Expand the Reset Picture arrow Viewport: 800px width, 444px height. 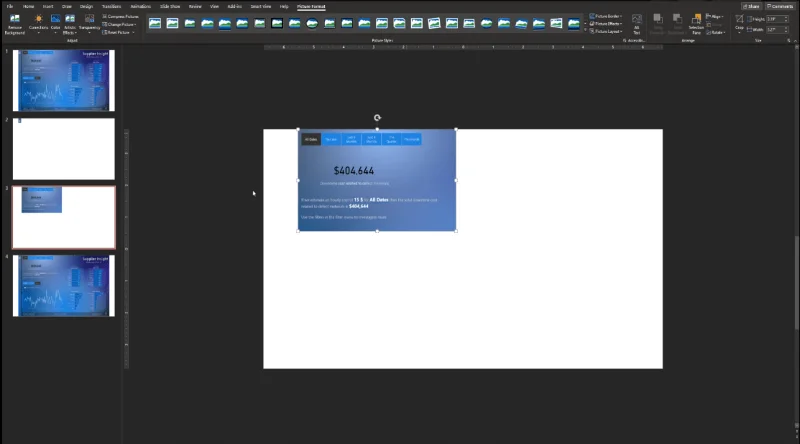click(x=134, y=32)
